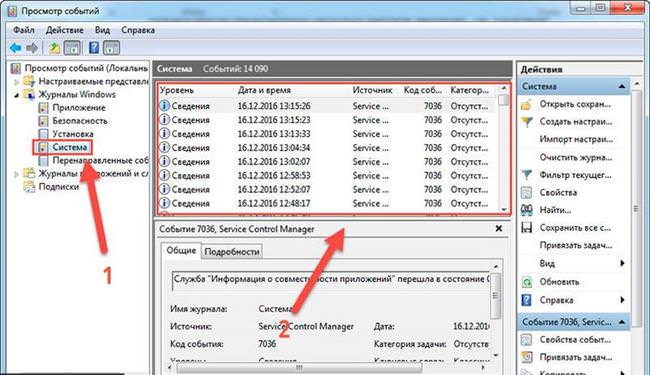Viewport: 650px width, 375px height.
Task: Sort by the Категор... column header
Action: tap(470, 90)
